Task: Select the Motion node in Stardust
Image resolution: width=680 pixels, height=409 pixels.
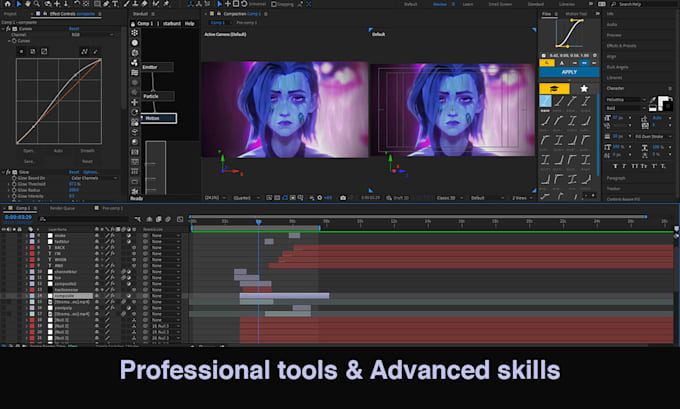Action: click(x=159, y=118)
